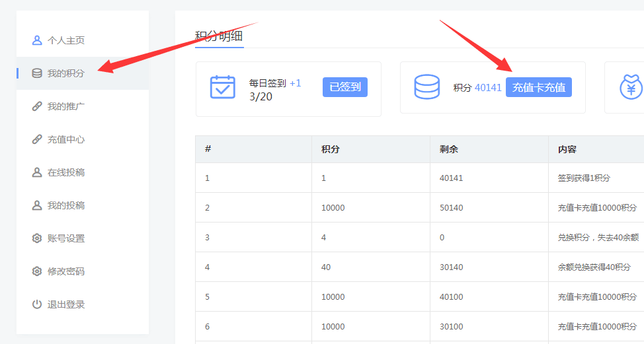Click the 0 remaining value in row 3

pos(442,238)
